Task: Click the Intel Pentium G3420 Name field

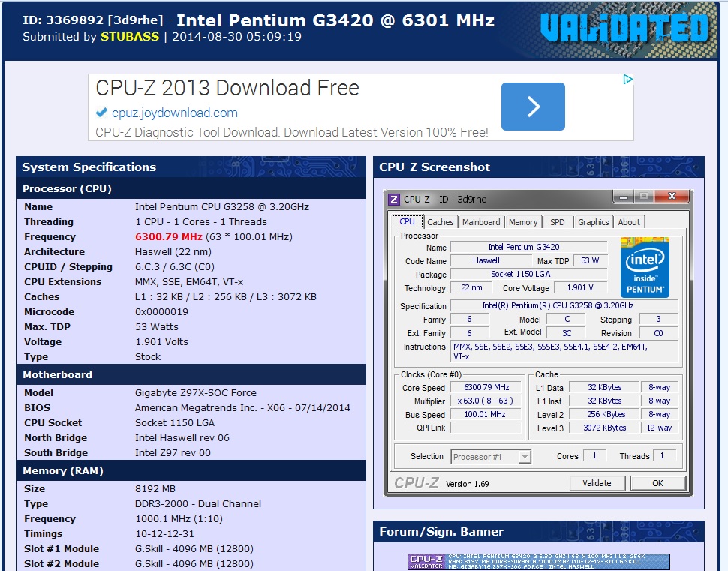Action: click(x=528, y=248)
